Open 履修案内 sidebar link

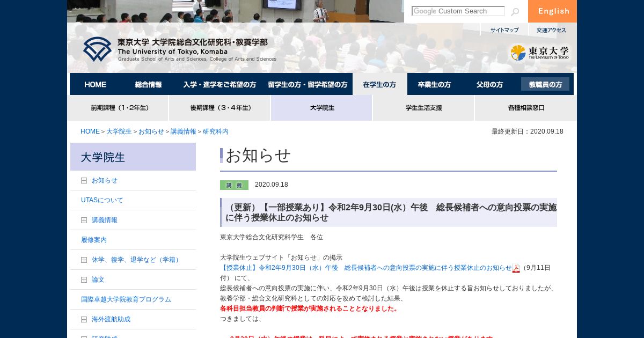pyautogui.click(x=94, y=240)
